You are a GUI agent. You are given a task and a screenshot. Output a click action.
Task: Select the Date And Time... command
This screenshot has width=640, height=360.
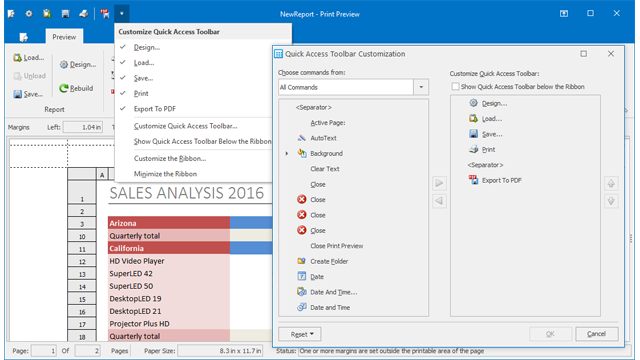point(333,292)
